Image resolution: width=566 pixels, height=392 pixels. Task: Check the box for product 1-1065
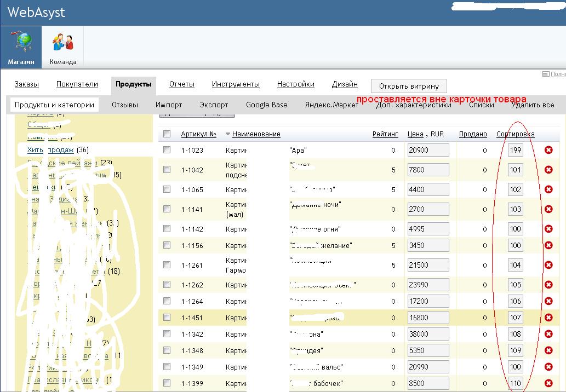click(167, 189)
